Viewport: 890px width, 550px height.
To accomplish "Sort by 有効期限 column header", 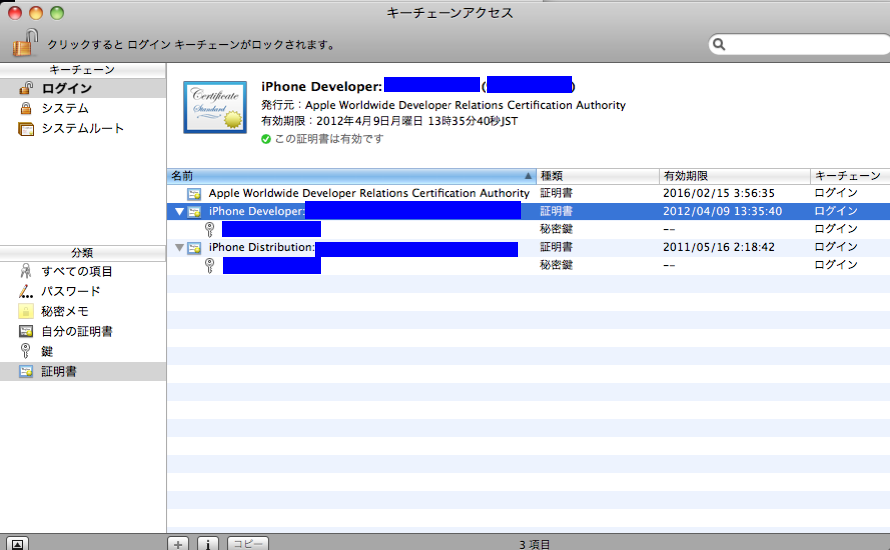I will pos(734,176).
